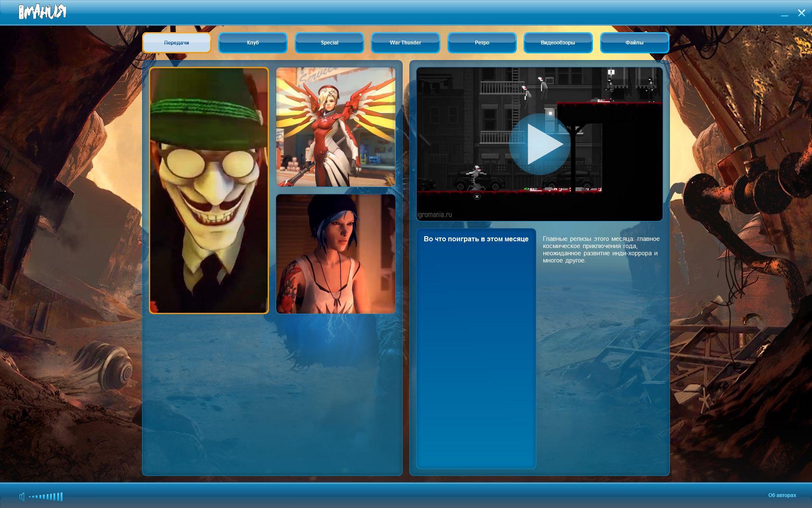Select the green-hat masked man thumbnail
This screenshot has width=812, height=508.
(209, 190)
